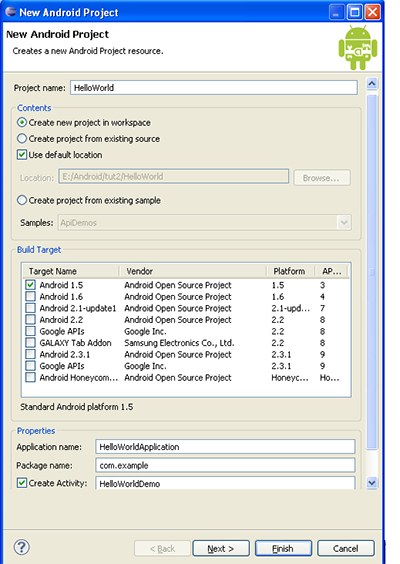Maximize the New Android Project window
This screenshot has width=400, height=564.
[x=354, y=12]
